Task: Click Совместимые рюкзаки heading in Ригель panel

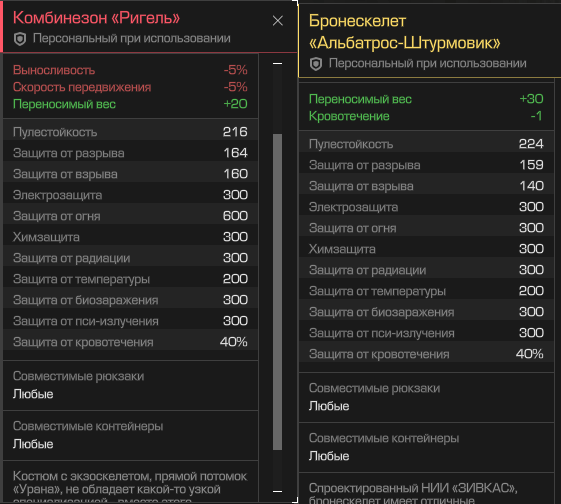Action: coord(78,376)
